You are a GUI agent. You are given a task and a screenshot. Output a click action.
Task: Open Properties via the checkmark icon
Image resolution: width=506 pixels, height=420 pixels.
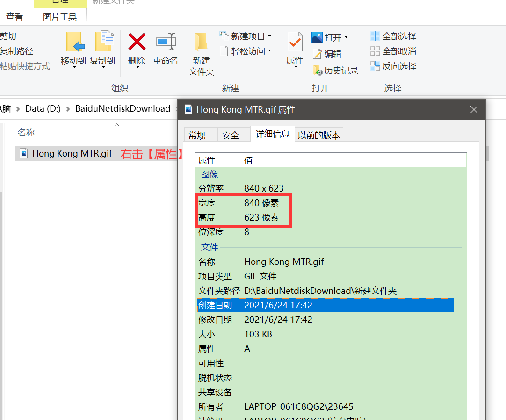click(295, 42)
